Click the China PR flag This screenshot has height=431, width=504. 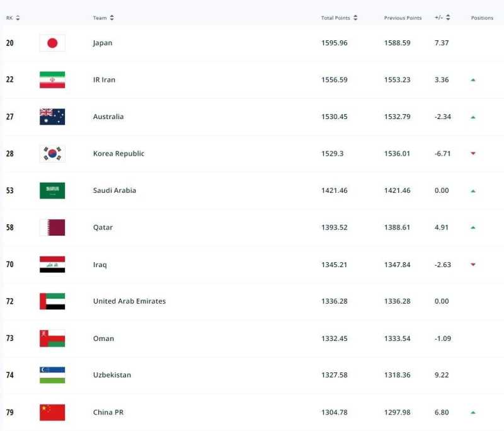(x=52, y=412)
